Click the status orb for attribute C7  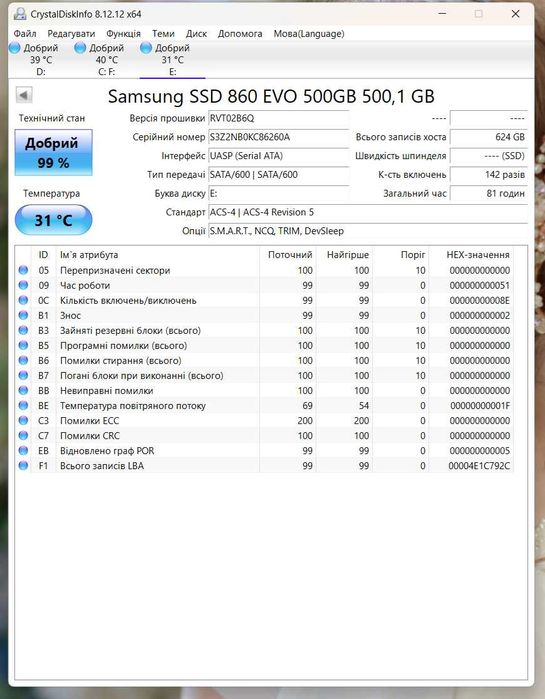pos(23,436)
